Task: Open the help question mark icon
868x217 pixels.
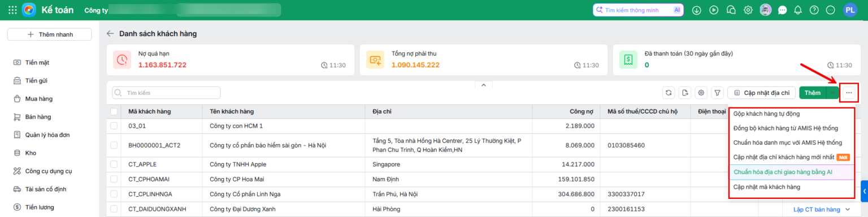Action: point(814,10)
